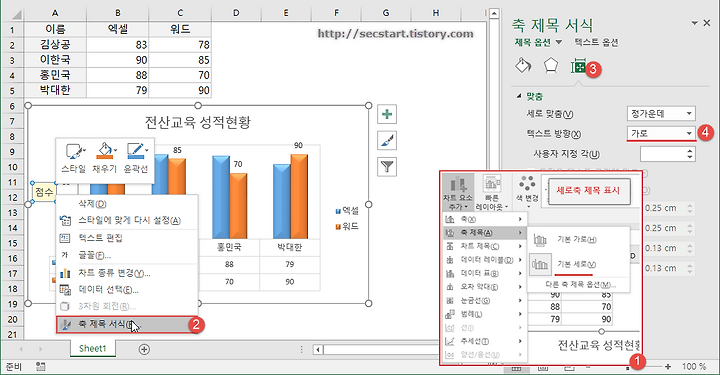Select the chart title 전산교육 성적현황
The width and height of the screenshot is (720, 375).
(x=197, y=122)
